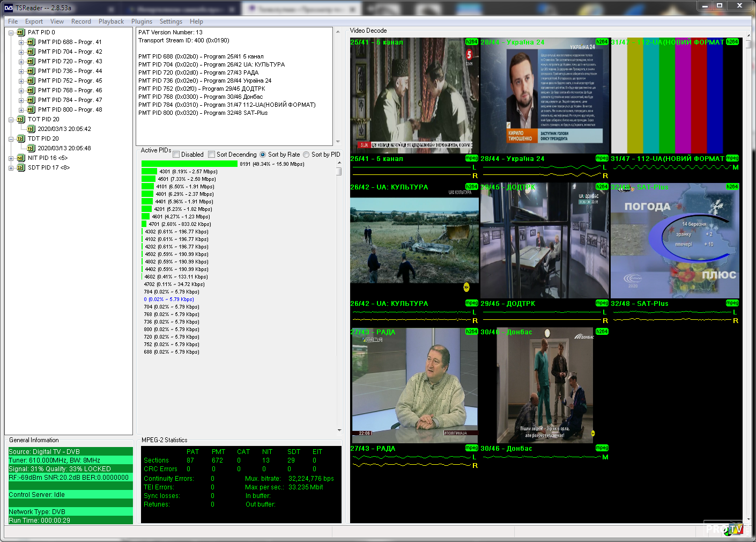Check the Sort Decending checkbox
The width and height of the screenshot is (756, 542).
pyautogui.click(x=212, y=155)
